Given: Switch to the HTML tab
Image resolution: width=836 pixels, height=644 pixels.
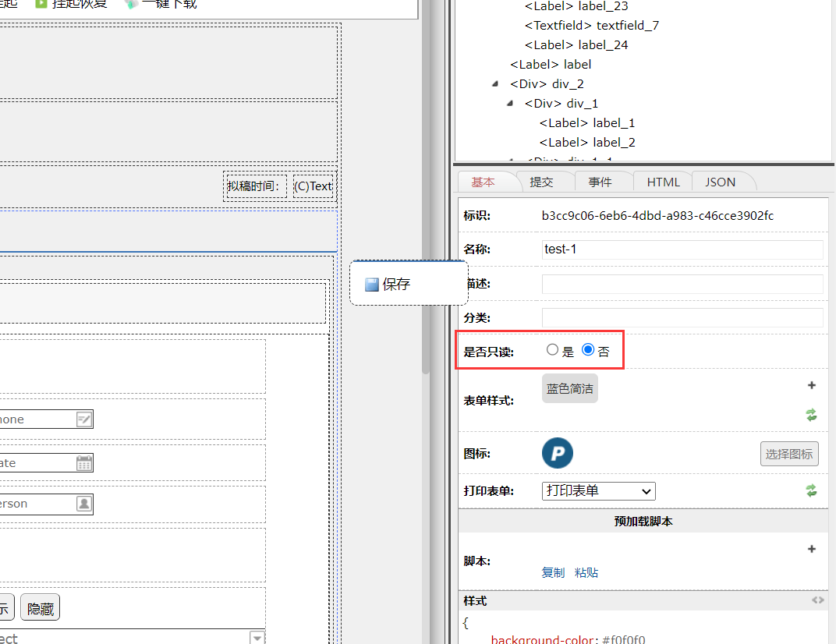Looking at the screenshot, I should coord(663,182).
